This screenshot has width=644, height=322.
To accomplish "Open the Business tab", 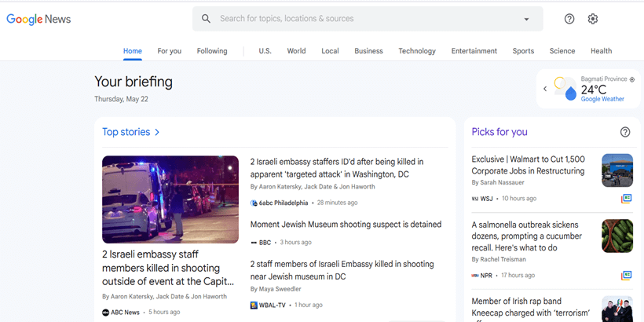I will click(x=368, y=51).
